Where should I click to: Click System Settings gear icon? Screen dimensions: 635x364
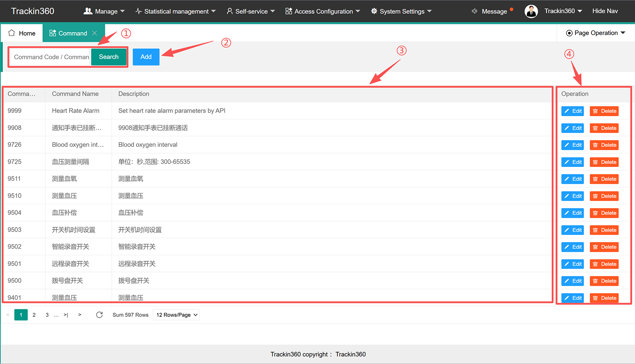point(374,11)
